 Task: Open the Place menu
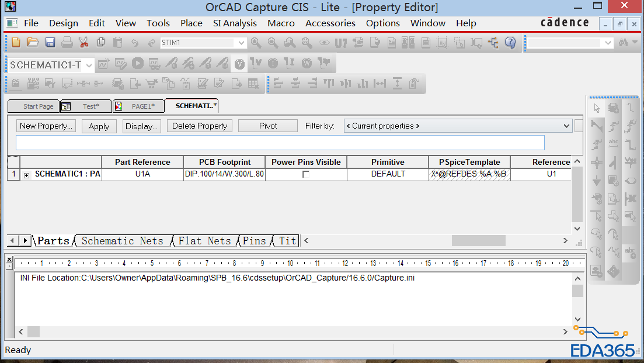tap(192, 23)
